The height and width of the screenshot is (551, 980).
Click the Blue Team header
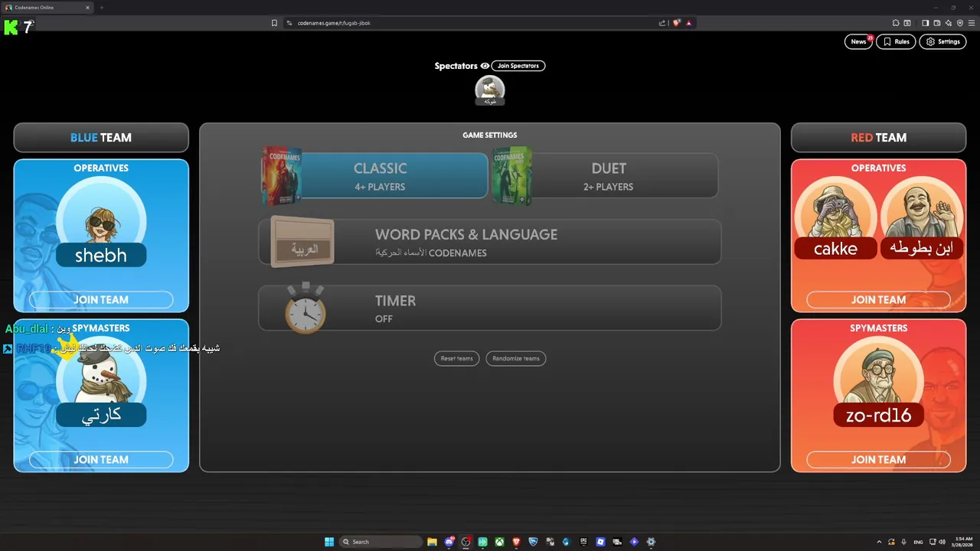[x=101, y=138]
